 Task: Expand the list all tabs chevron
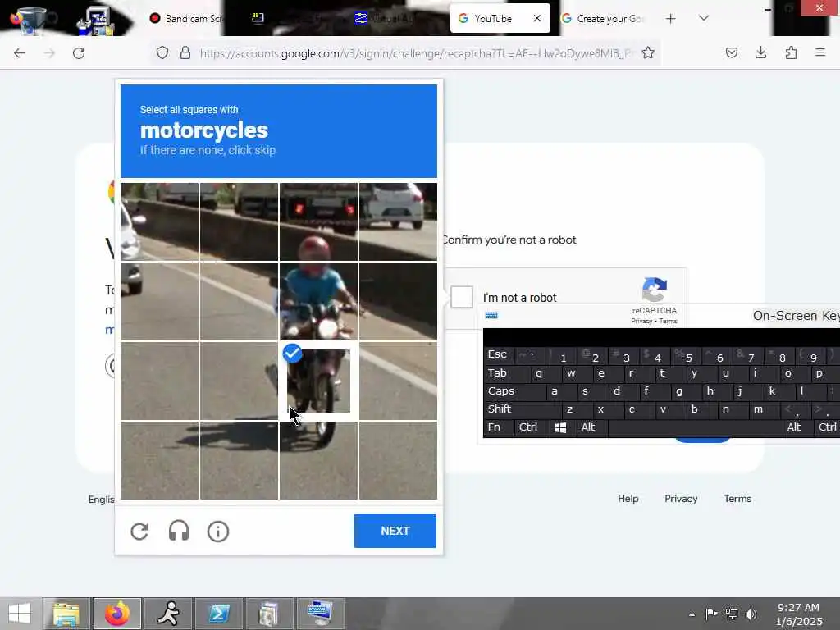click(x=704, y=18)
